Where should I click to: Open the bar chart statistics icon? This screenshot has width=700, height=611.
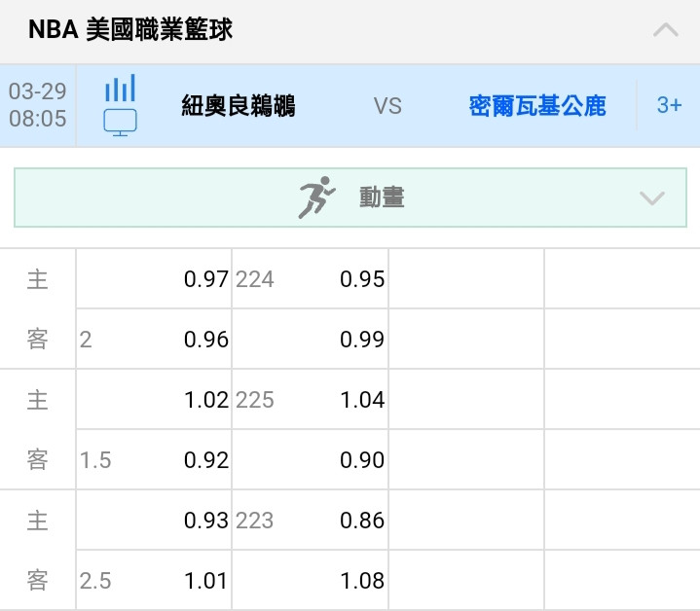120,88
